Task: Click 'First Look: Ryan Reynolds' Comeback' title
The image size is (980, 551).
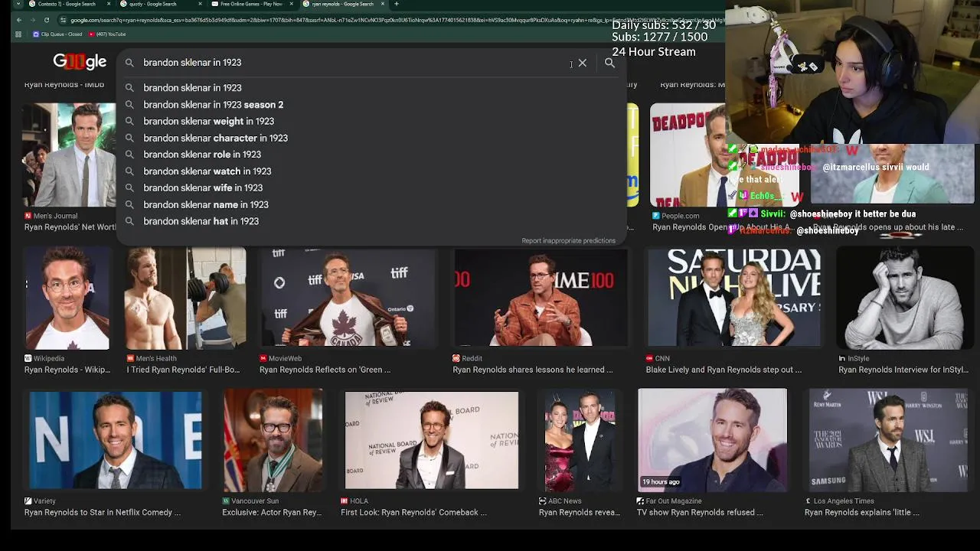Action: (413, 512)
